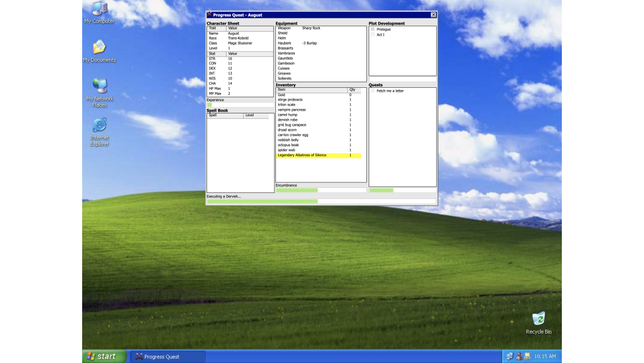Open the Recycle Bin icon

click(x=539, y=323)
